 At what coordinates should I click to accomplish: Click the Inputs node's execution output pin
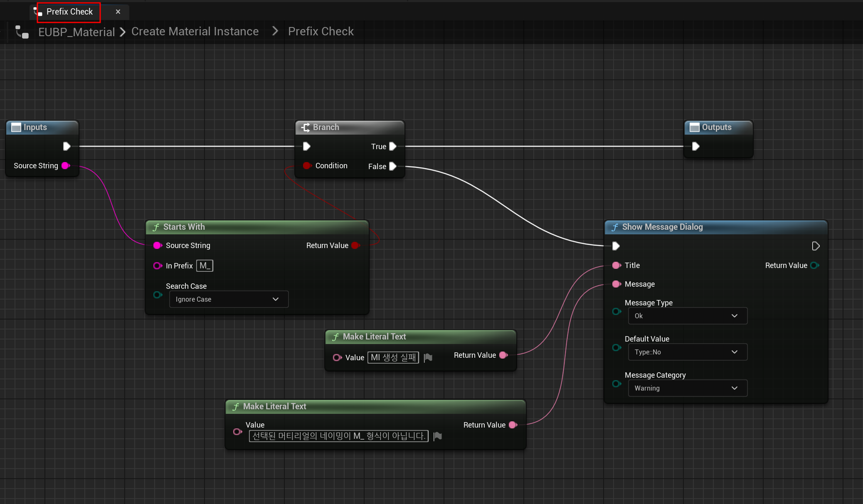point(67,146)
